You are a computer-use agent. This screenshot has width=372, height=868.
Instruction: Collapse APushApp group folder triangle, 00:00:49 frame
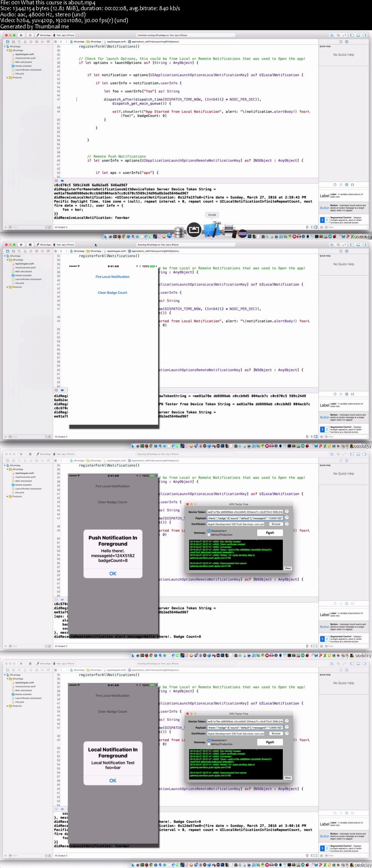click(x=8, y=51)
